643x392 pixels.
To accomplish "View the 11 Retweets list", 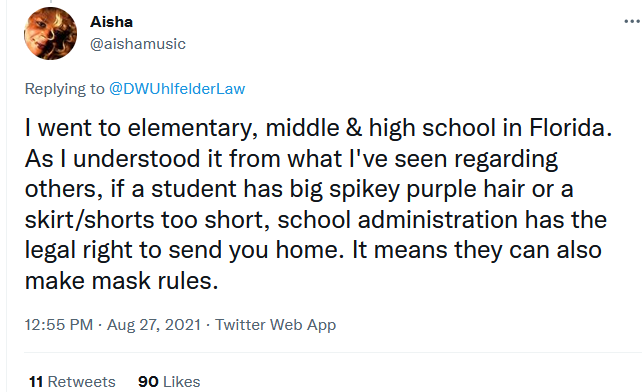I will (72, 382).
